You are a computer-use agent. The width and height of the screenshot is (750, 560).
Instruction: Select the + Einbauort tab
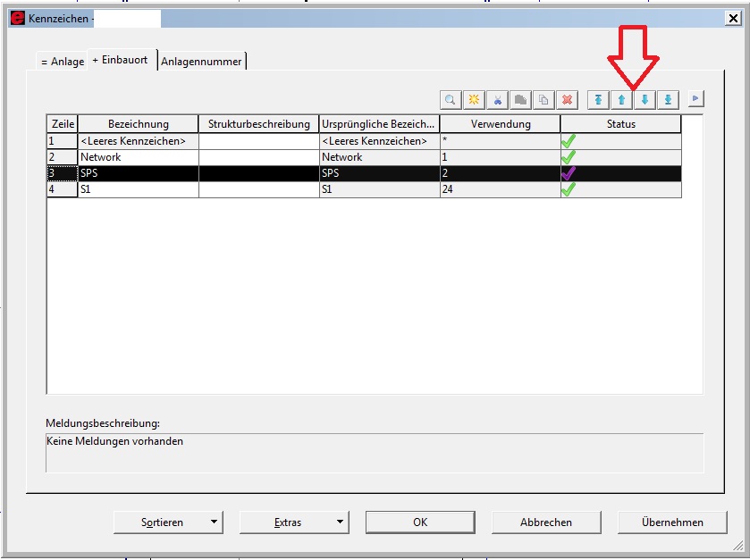tap(120, 60)
